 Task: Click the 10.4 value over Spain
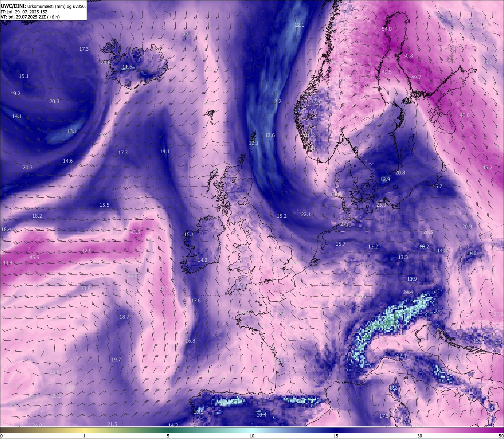click(261, 415)
